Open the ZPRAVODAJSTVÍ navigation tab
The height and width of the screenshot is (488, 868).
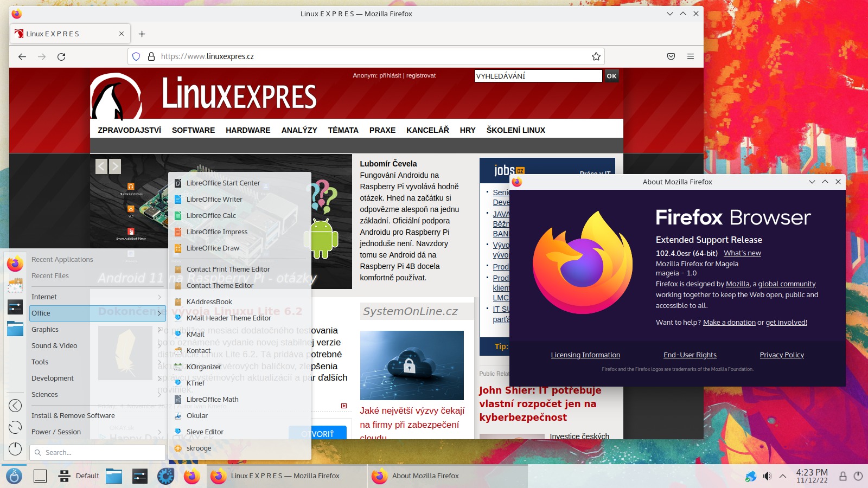[x=130, y=130]
